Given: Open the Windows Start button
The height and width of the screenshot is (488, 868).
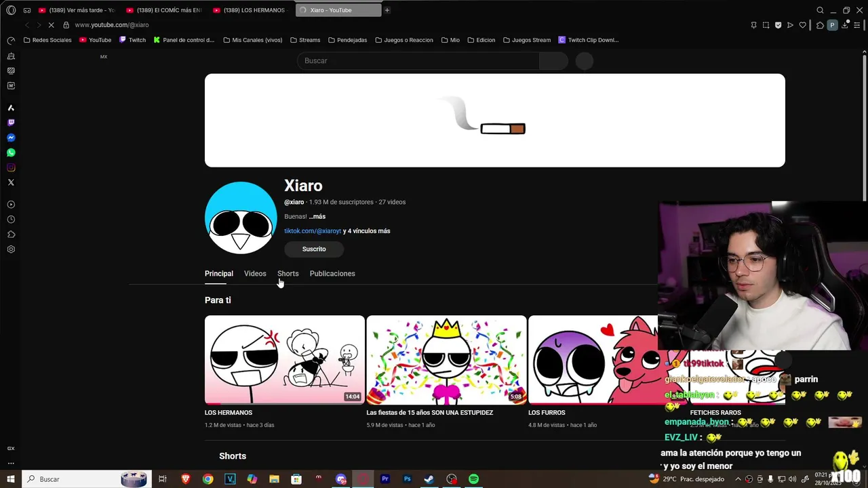Looking at the screenshot, I should tap(11, 479).
